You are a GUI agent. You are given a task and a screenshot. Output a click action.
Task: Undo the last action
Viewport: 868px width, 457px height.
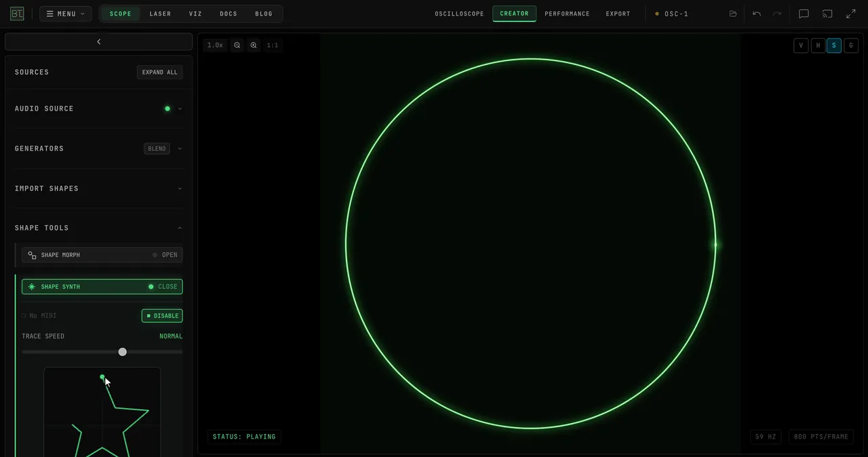tap(757, 14)
